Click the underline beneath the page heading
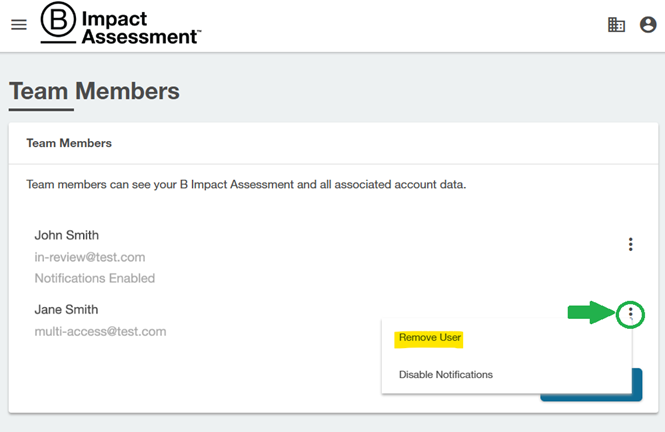 pos(41,109)
